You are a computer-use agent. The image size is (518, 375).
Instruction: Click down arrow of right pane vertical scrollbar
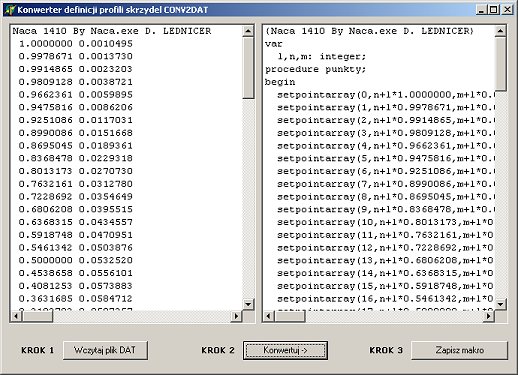pos(500,304)
